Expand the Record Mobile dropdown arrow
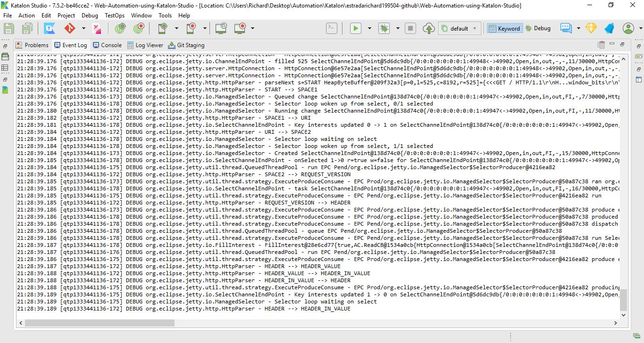The image size is (644, 343). pos(204,28)
